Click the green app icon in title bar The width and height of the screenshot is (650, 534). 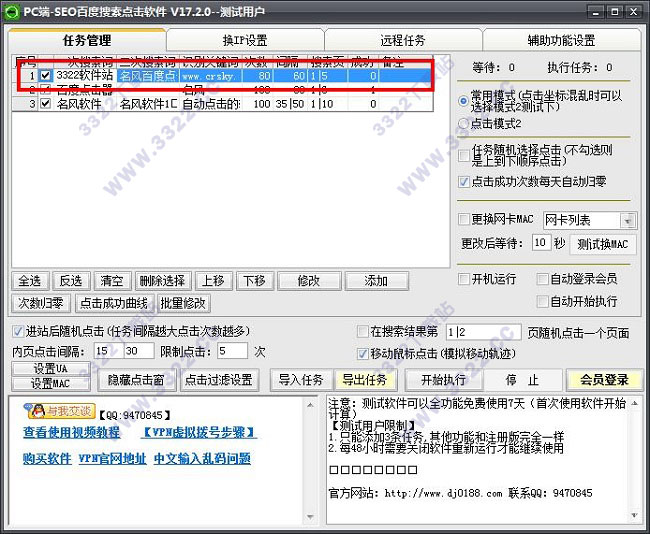pyautogui.click(x=11, y=11)
